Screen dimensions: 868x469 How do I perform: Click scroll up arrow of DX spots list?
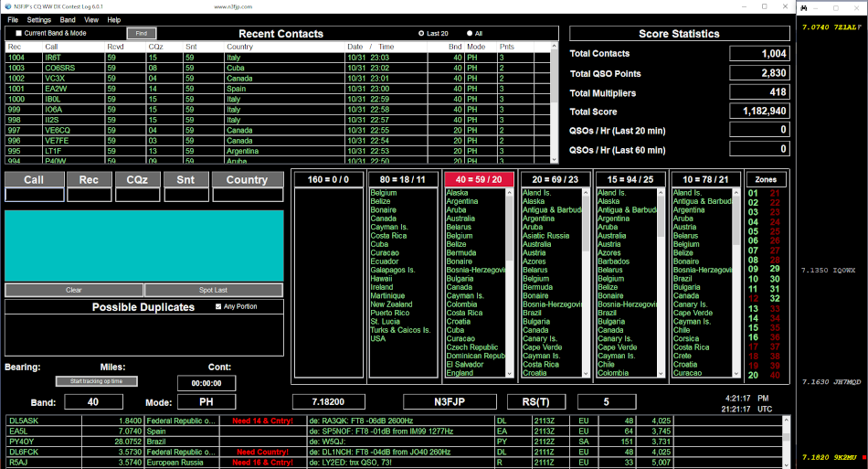click(786, 421)
